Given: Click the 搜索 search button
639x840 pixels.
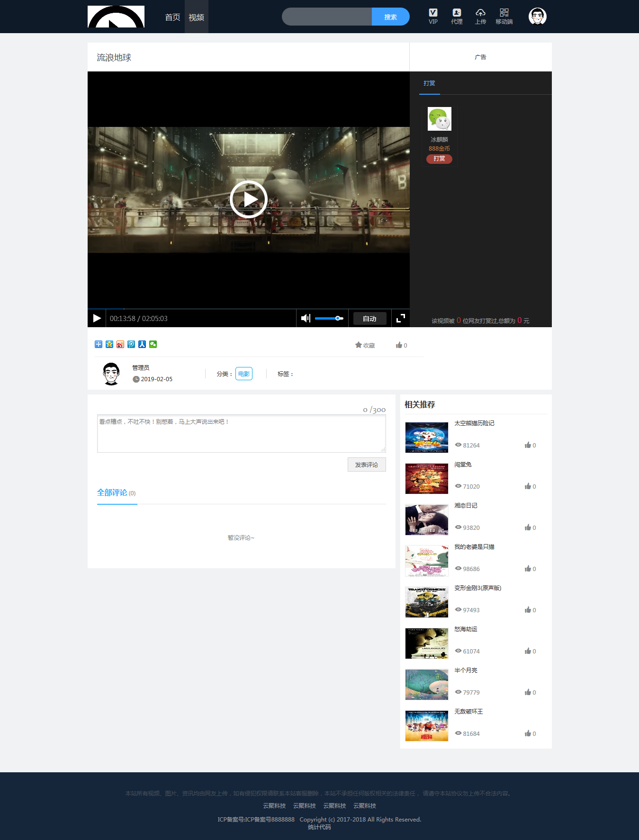Looking at the screenshot, I should [390, 17].
